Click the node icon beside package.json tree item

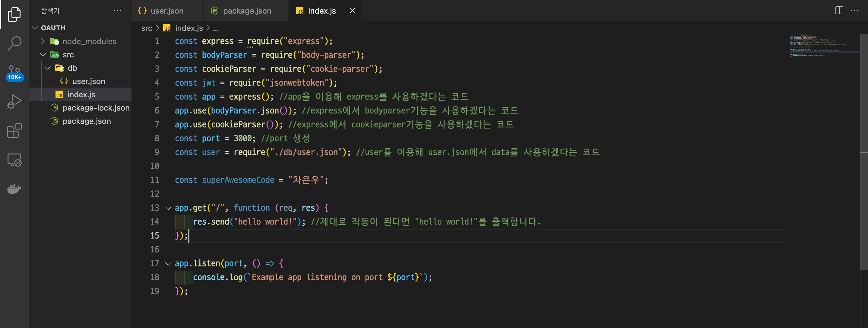click(54, 121)
